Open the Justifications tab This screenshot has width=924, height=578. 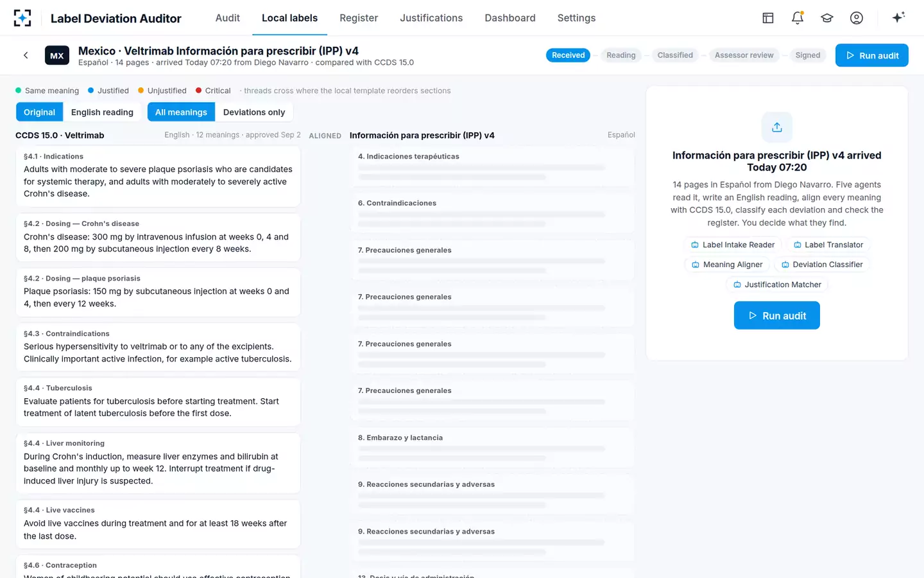pyautogui.click(x=431, y=18)
